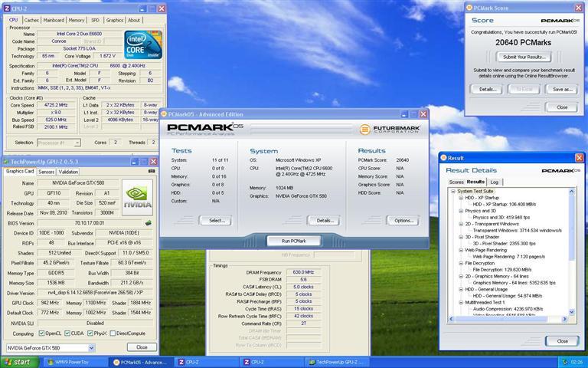Click Save as... in PCMark Score window
The height and width of the screenshot is (368, 588).
click(x=562, y=90)
